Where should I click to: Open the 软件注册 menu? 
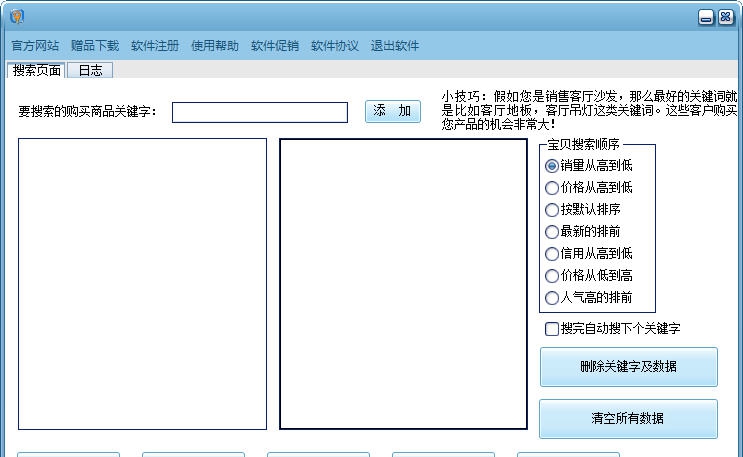(155, 46)
